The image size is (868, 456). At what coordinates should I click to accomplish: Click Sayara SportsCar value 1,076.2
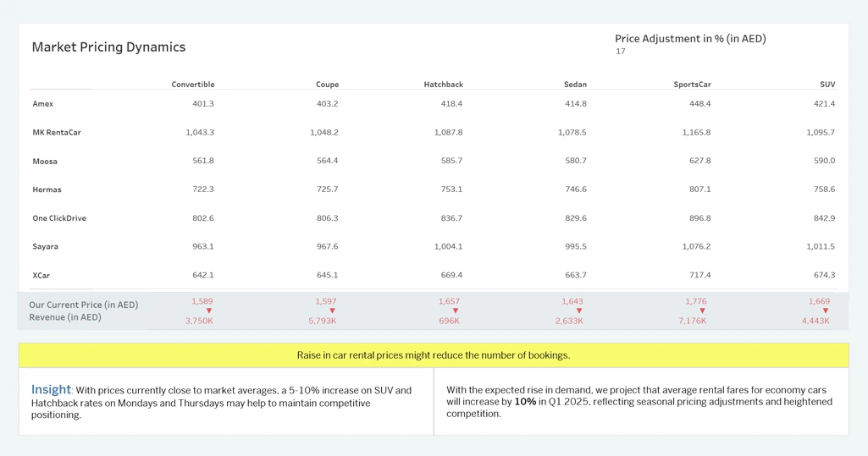[696, 246]
